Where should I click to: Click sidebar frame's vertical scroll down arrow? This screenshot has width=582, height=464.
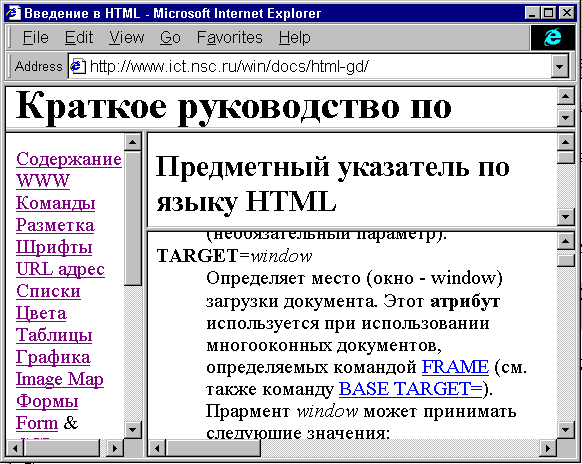[133, 429]
